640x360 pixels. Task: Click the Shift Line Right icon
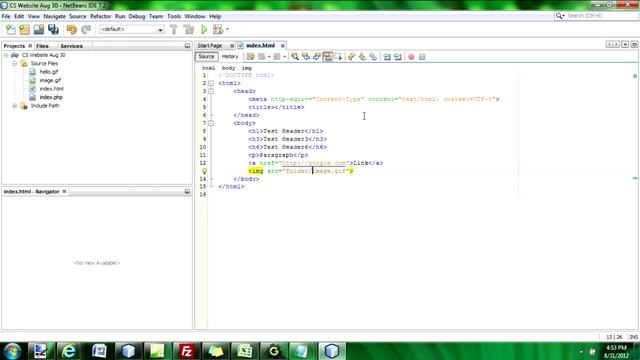tap(398, 57)
